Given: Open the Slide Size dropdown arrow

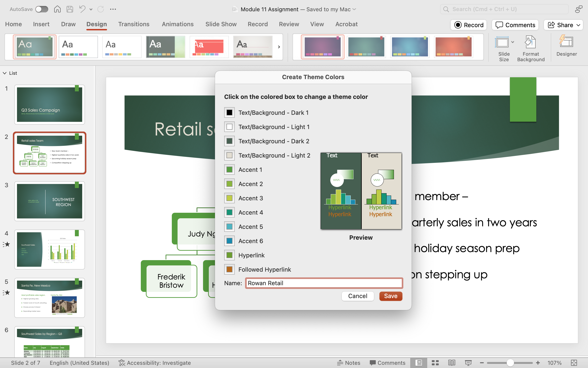Looking at the screenshot, I should coord(513,42).
